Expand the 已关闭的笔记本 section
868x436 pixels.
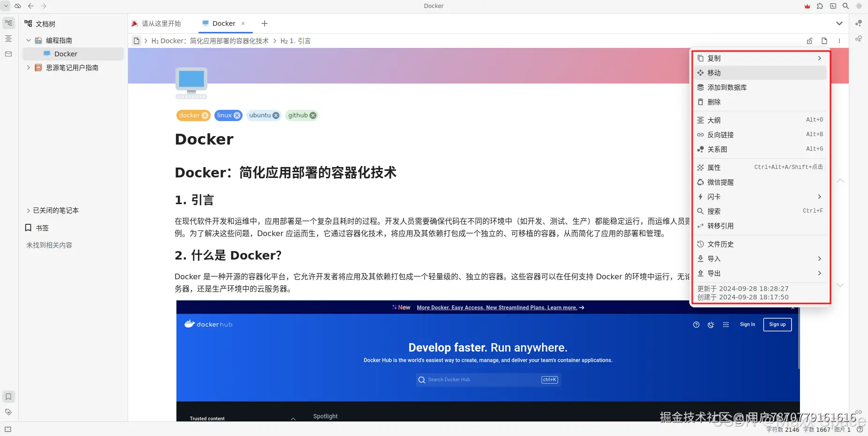[x=28, y=211]
